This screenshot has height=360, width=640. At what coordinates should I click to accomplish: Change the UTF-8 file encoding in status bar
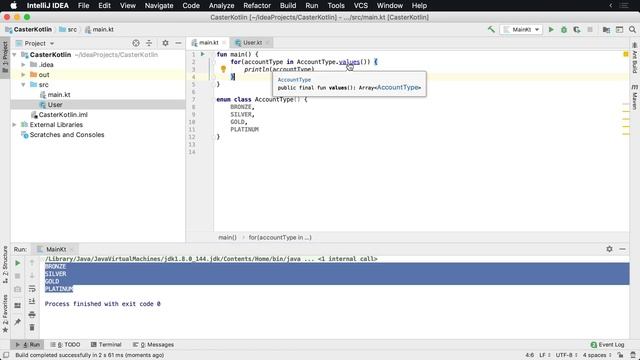coord(566,355)
